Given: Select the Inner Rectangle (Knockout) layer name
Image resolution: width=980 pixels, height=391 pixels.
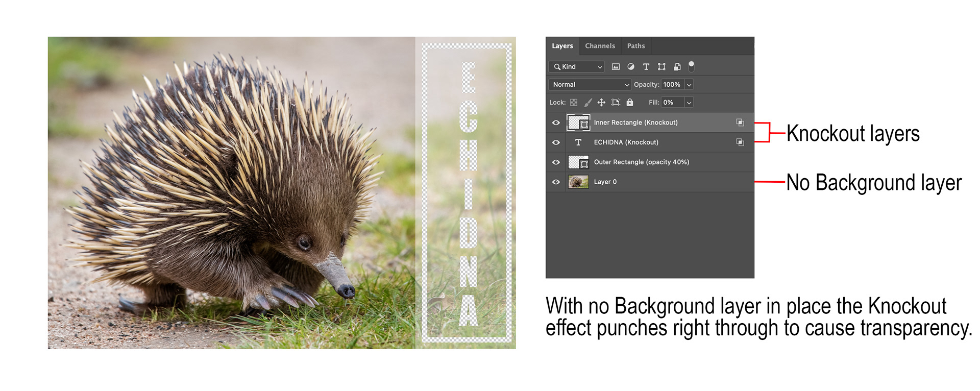Looking at the screenshot, I should point(635,123).
